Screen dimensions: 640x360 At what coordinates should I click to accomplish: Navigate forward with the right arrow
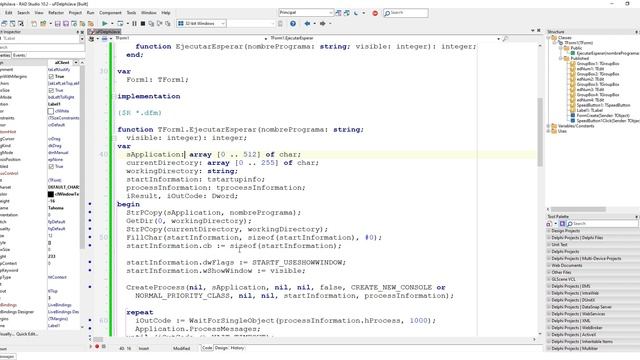pos(322,24)
